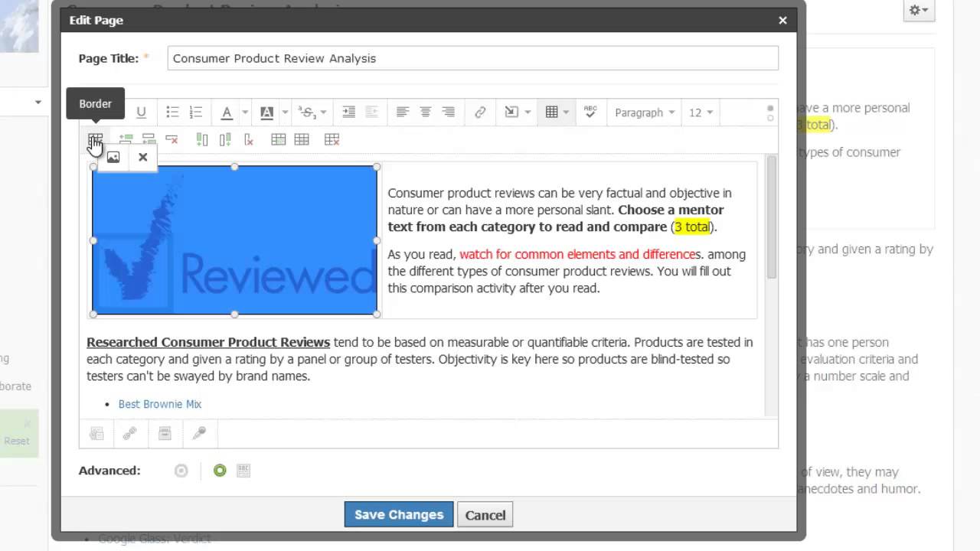Click the strikethrough formatting icon
980x551 pixels.
(x=306, y=112)
